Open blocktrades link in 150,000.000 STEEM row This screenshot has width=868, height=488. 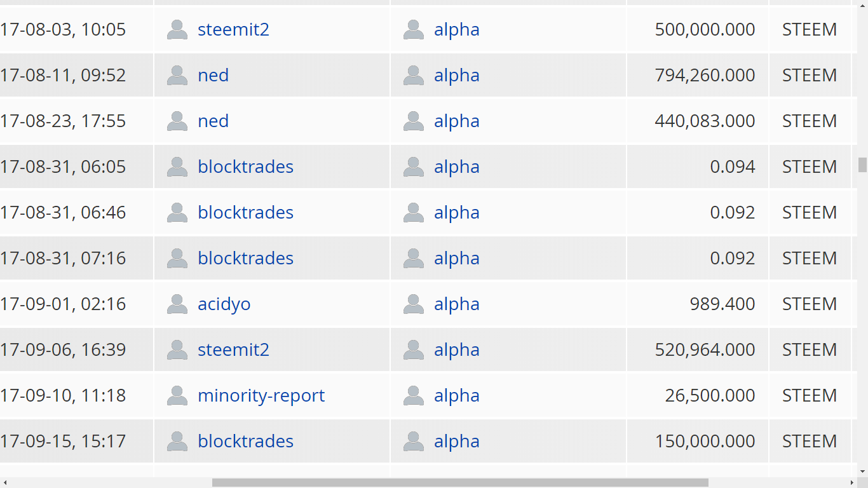245,441
